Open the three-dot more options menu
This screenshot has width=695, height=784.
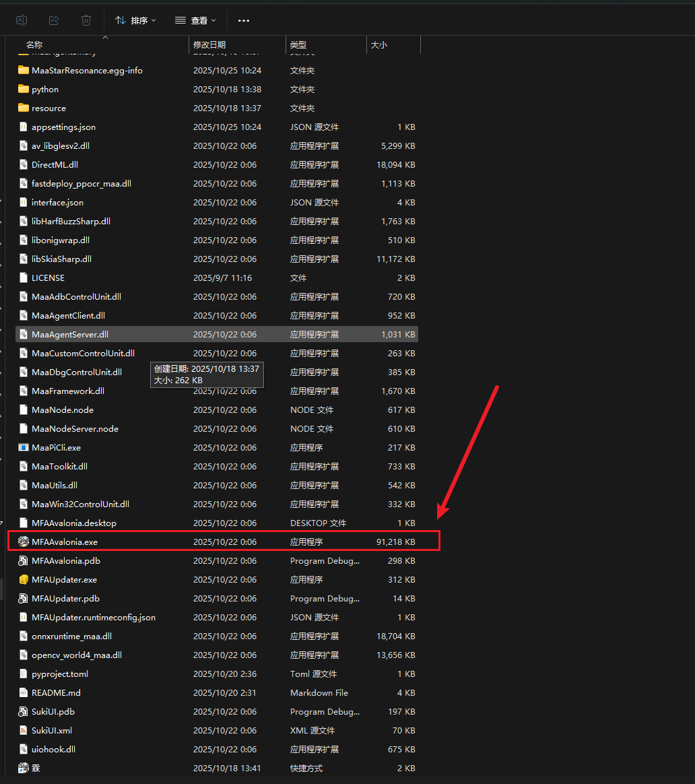244,20
